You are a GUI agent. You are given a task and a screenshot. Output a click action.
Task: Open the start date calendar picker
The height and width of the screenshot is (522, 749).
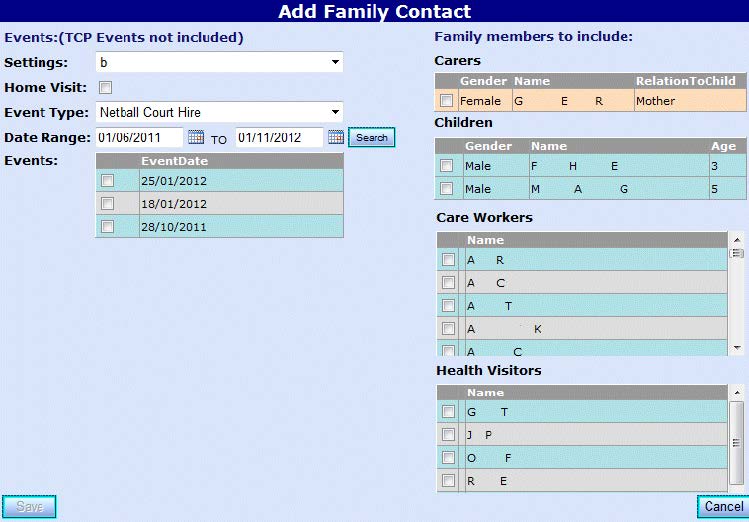pos(196,137)
